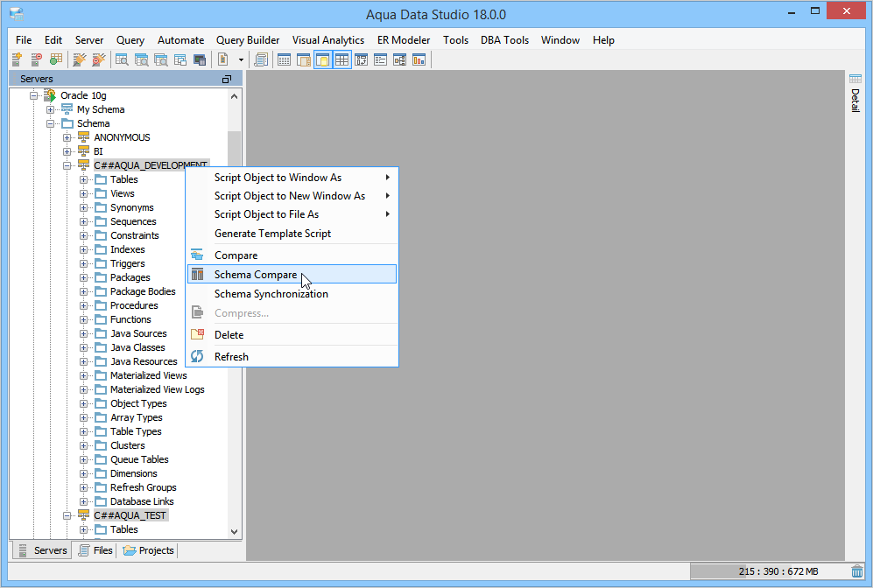Choose Script Object to New Window As
The image size is (873, 588).
point(292,196)
